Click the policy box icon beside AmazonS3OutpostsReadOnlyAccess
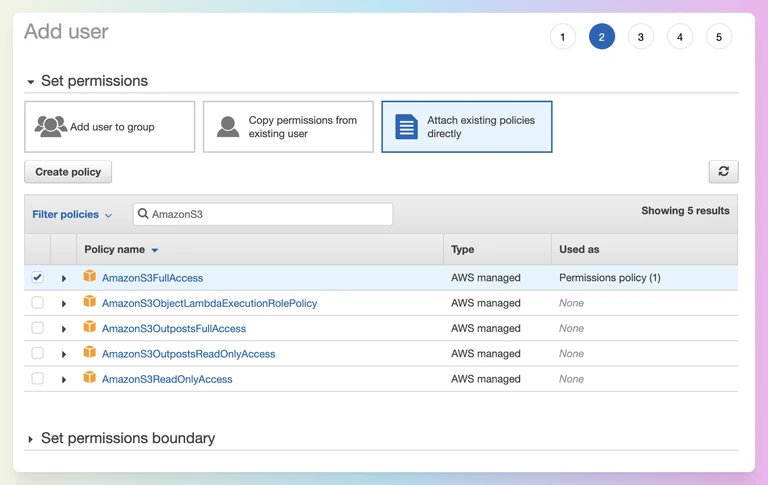This screenshot has width=768, height=485. pyautogui.click(x=90, y=352)
